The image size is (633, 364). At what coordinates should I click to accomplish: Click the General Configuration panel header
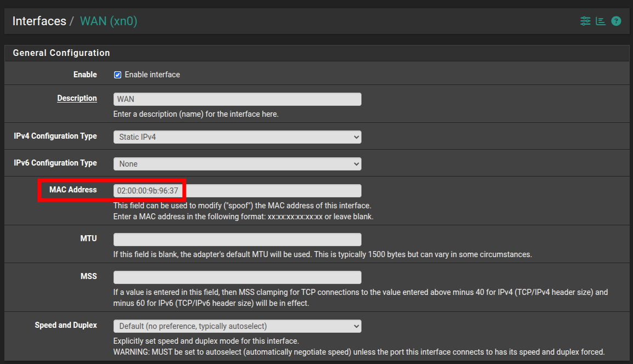click(61, 53)
